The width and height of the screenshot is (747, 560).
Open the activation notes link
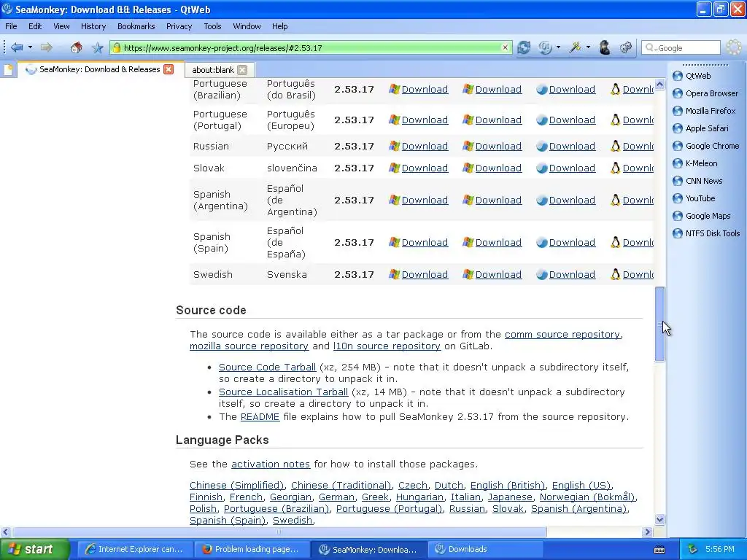tap(271, 464)
